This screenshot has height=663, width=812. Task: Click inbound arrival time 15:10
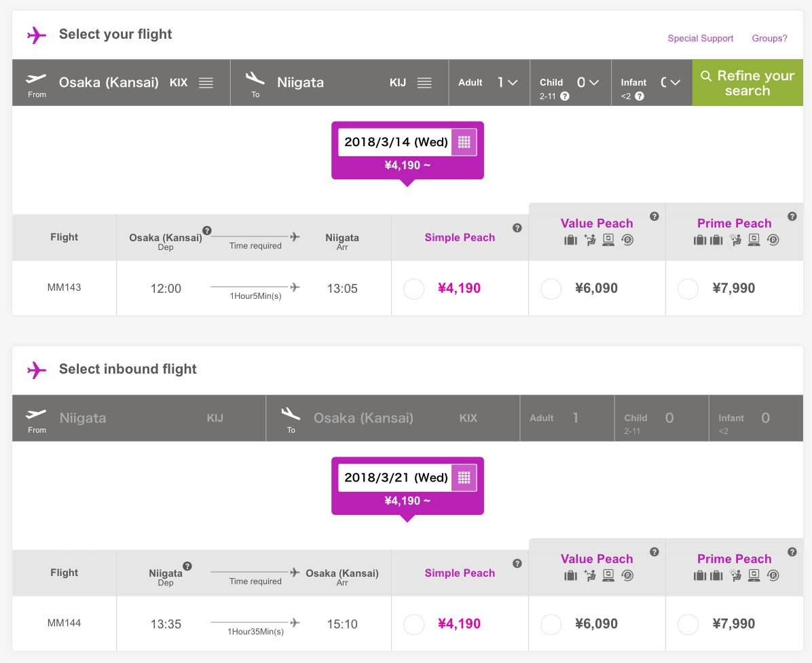(342, 624)
